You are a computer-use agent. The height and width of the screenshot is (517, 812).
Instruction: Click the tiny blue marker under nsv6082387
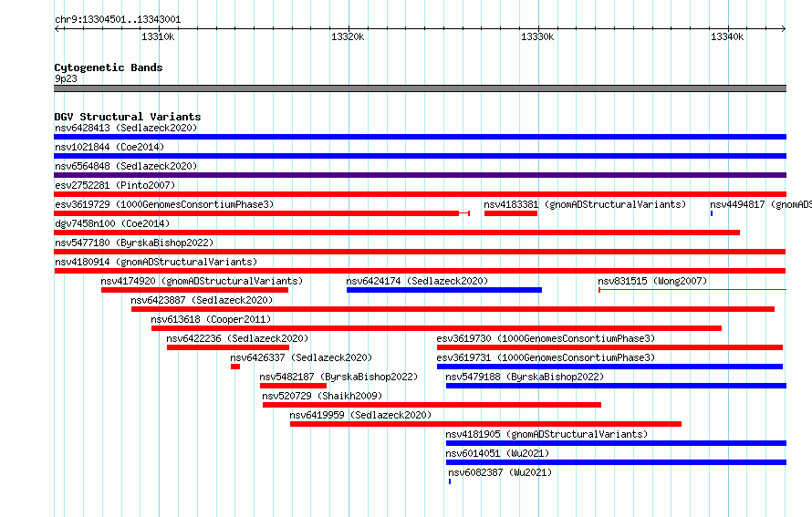[x=450, y=481]
